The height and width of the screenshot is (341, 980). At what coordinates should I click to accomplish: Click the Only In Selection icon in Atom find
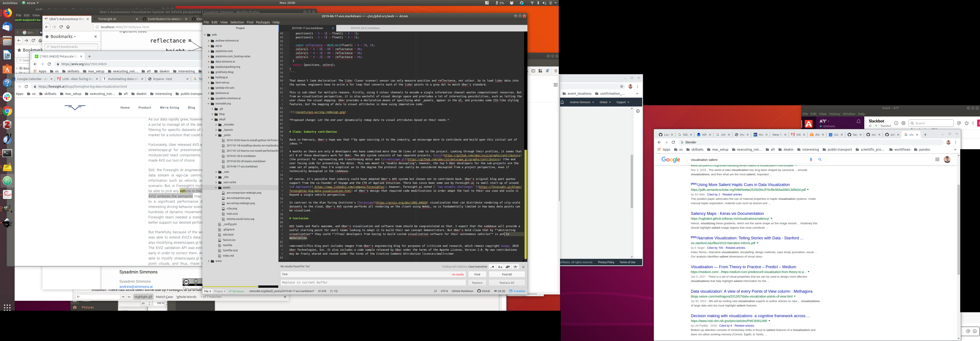(x=508, y=267)
